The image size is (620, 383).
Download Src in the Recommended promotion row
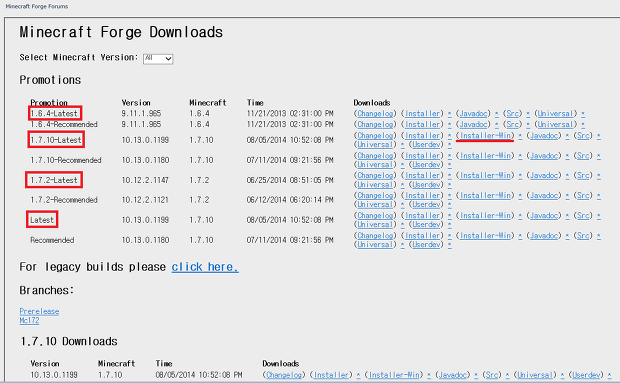[583, 236]
